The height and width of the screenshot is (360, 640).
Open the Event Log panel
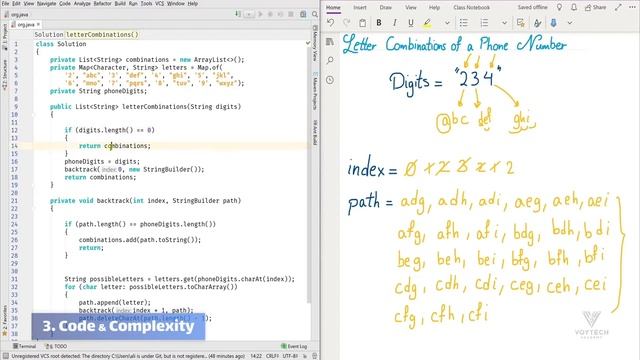(x=294, y=346)
